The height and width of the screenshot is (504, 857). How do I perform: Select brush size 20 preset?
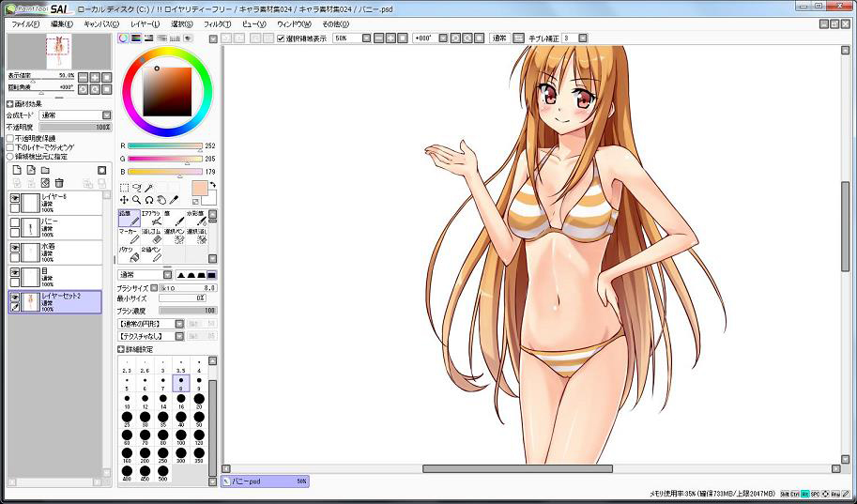pyautogui.click(x=199, y=402)
